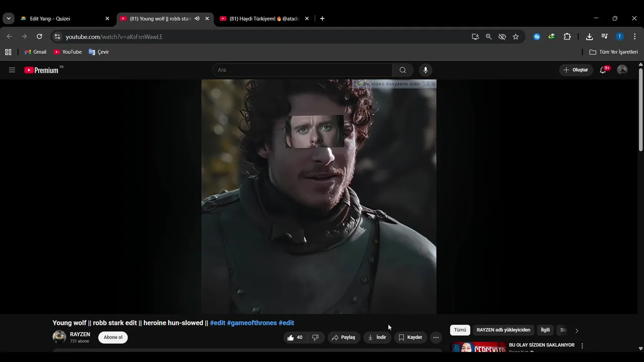This screenshot has height=362, width=644.
Task: Open the apps grid icon in bookmarks bar
Action: click(x=8, y=52)
